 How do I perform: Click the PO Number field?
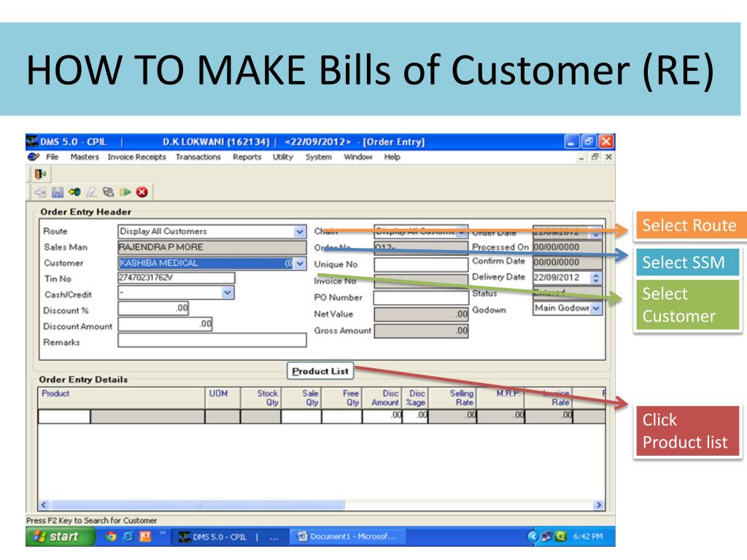pyautogui.click(x=421, y=297)
